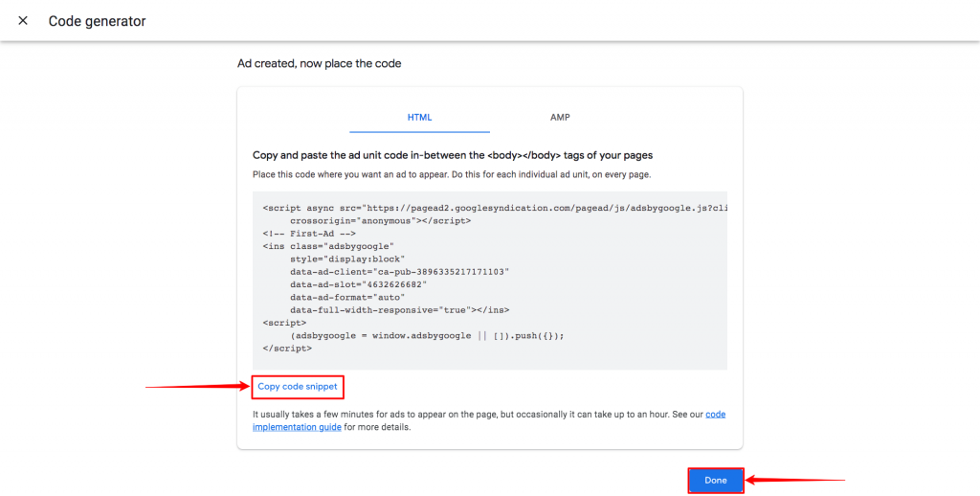This screenshot has height=496, width=980.
Task: Click the "Copy and paste the ad unit code" heading
Action: (x=453, y=155)
